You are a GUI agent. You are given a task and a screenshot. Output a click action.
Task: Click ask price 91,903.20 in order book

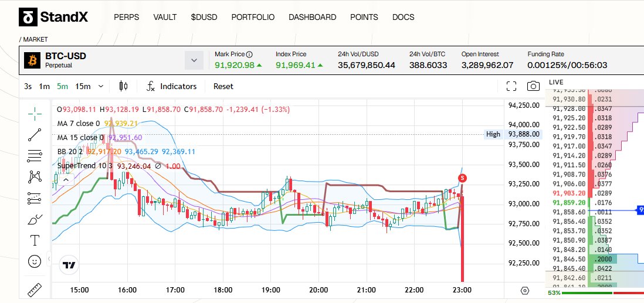coord(569,193)
